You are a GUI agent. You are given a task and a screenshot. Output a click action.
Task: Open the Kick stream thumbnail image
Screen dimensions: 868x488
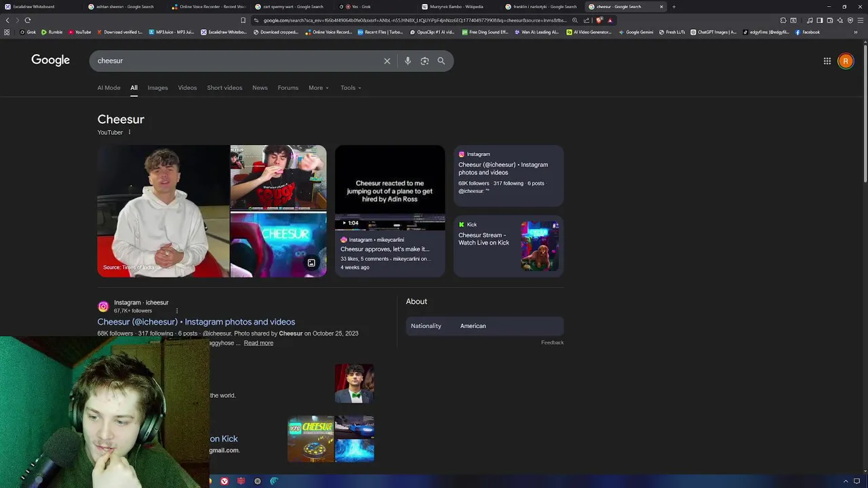point(540,246)
